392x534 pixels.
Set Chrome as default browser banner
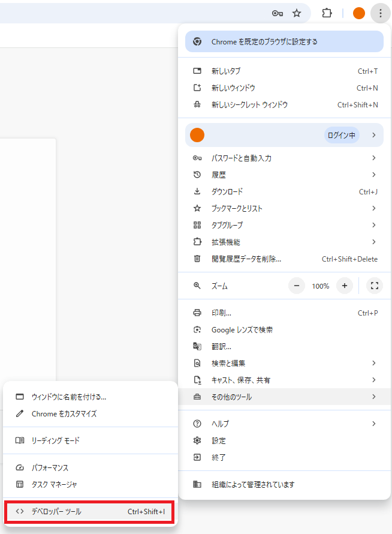pyautogui.click(x=284, y=42)
